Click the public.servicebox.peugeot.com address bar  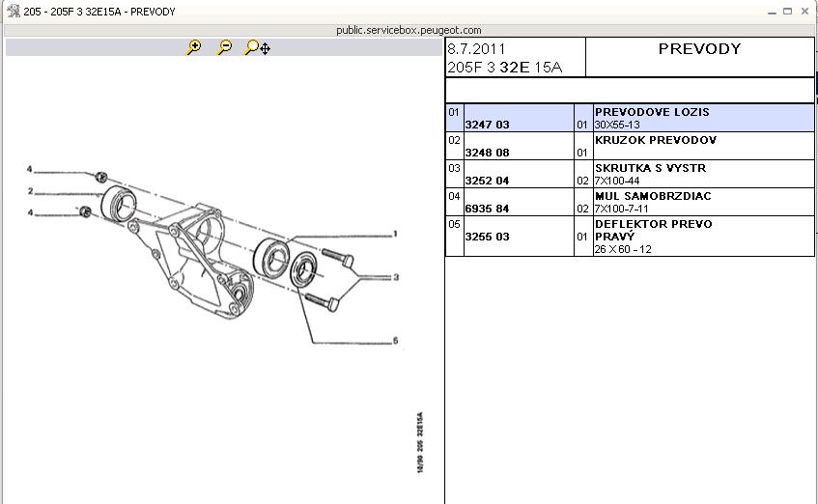409,30
